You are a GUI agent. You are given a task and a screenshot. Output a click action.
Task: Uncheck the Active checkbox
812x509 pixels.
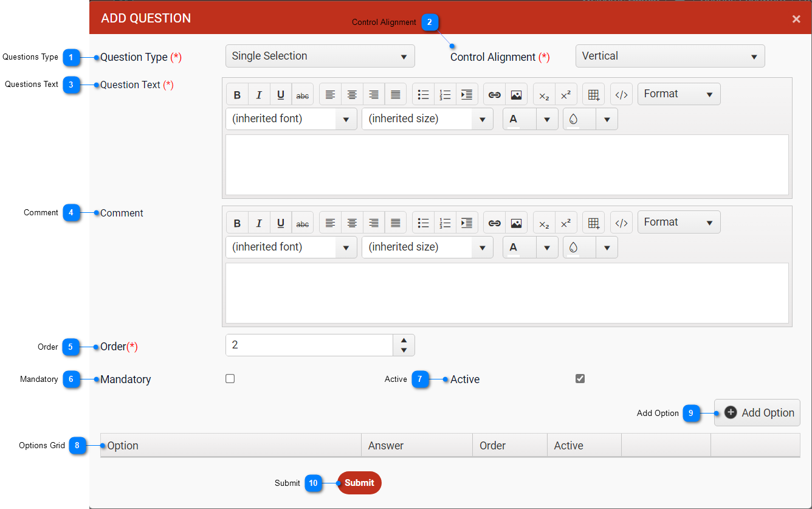(580, 379)
